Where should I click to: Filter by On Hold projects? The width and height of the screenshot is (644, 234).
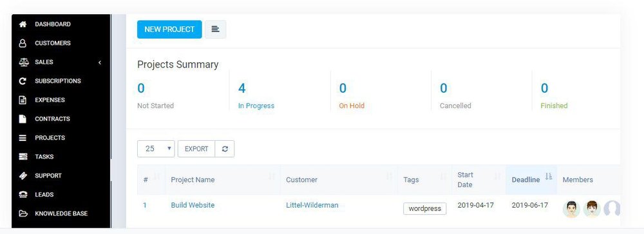click(352, 105)
